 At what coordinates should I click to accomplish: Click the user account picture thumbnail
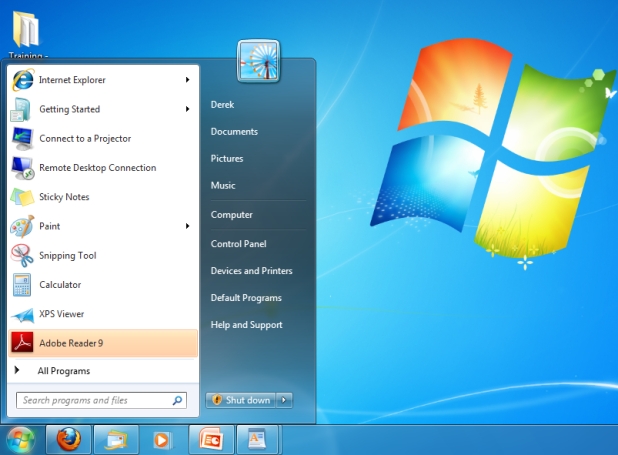(259, 61)
